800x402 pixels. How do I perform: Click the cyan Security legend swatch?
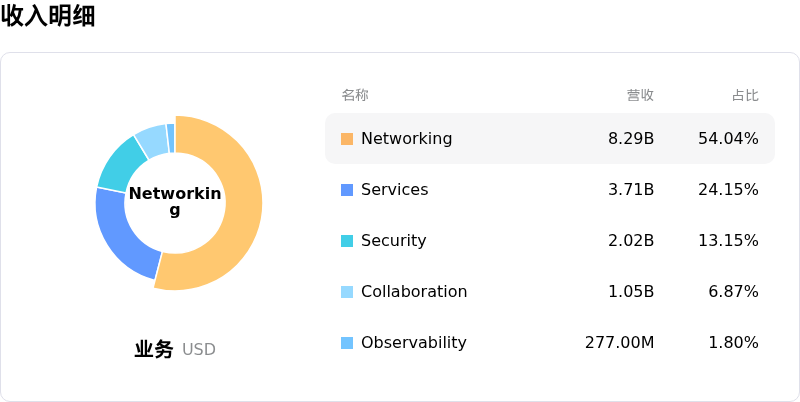[x=347, y=241]
